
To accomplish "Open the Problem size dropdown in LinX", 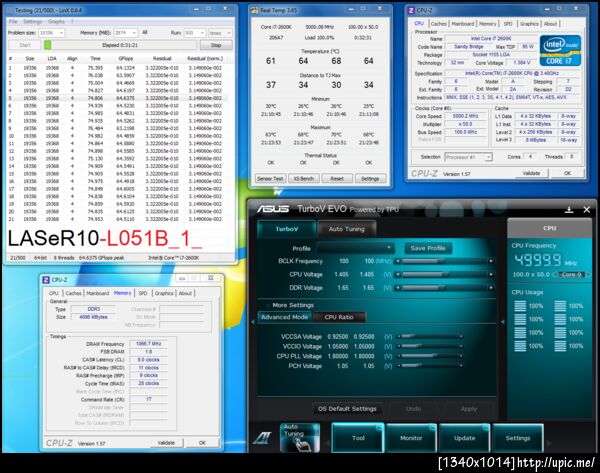I will coord(61,33).
